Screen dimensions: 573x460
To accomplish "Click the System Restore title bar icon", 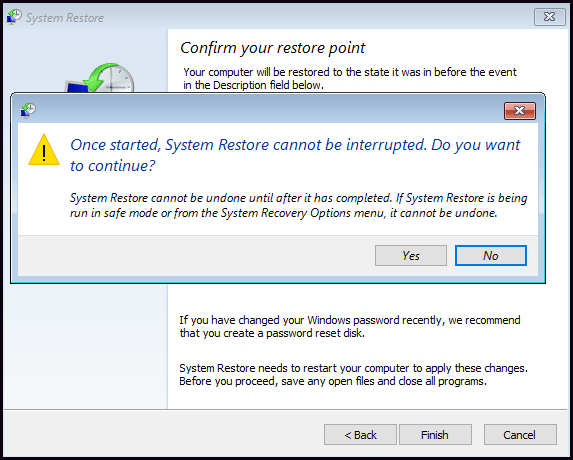I will 14,18.
